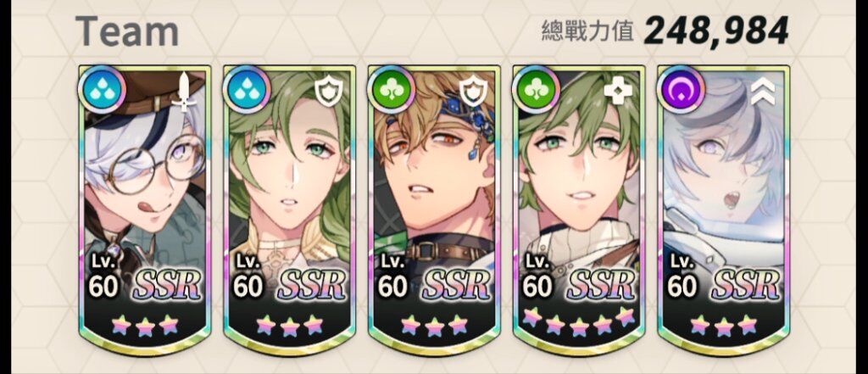
Task: Click the green club element icon on fourth card
Action: click(537, 90)
